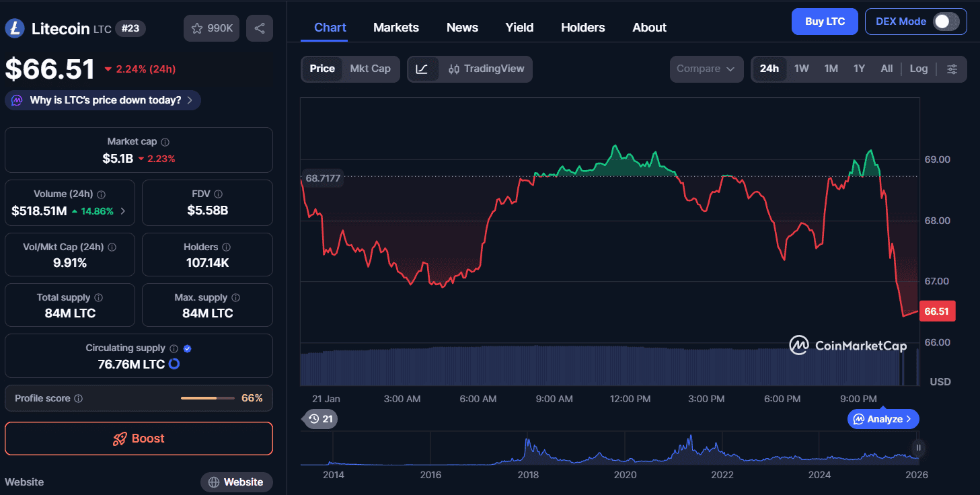The width and height of the screenshot is (980, 495).
Task: Open the Holders tab
Action: [x=582, y=28]
